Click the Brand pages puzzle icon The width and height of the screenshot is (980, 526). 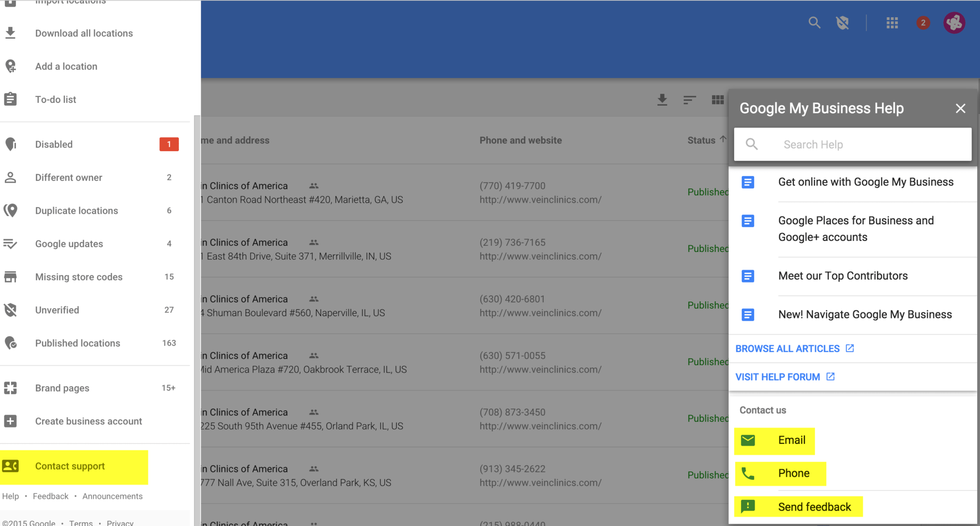[x=11, y=388]
